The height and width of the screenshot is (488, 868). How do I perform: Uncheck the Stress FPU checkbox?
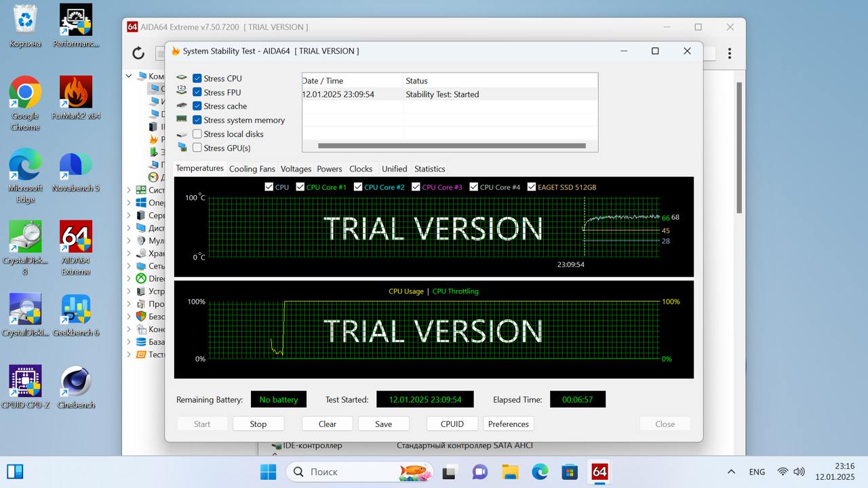click(x=197, y=92)
